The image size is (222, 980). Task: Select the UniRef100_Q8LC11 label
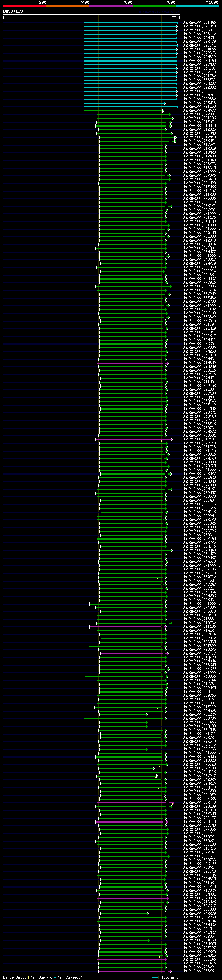[199, 92]
